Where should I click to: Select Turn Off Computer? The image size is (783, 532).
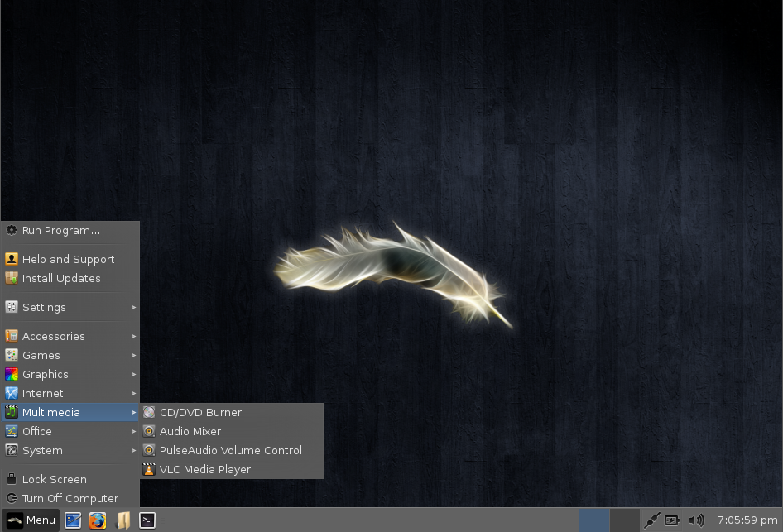point(70,498)
